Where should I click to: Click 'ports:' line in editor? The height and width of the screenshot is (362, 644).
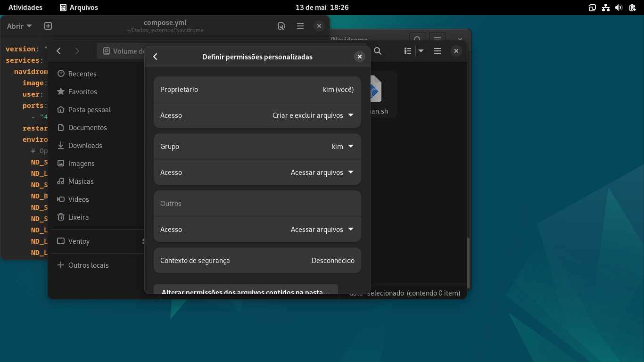[35, 106]
